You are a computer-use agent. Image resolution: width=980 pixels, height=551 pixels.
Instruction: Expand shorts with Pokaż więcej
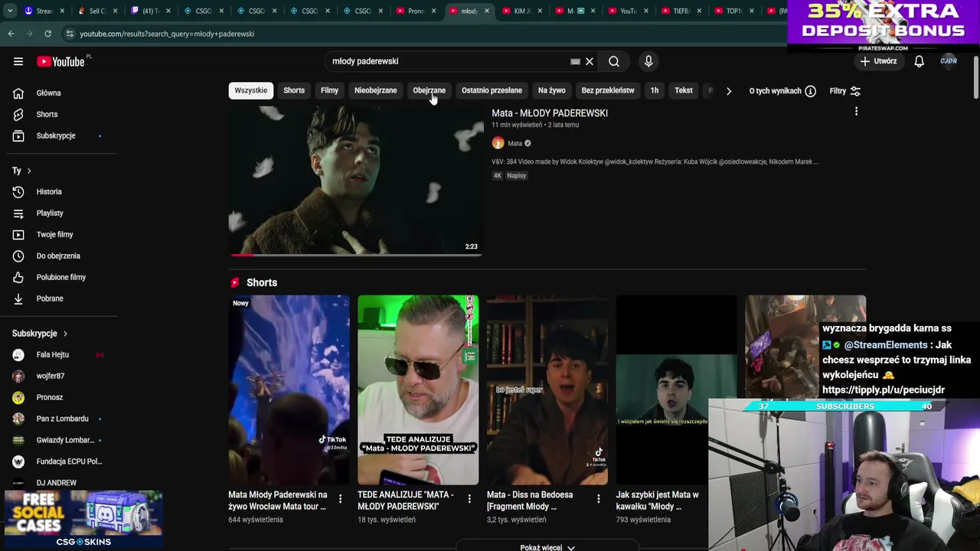click(547, 546)
